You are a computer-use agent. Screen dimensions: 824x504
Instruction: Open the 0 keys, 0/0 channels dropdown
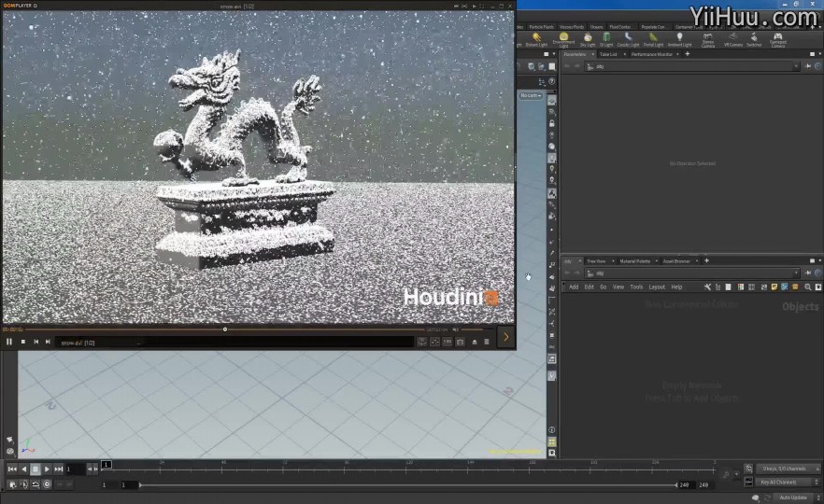788,469
